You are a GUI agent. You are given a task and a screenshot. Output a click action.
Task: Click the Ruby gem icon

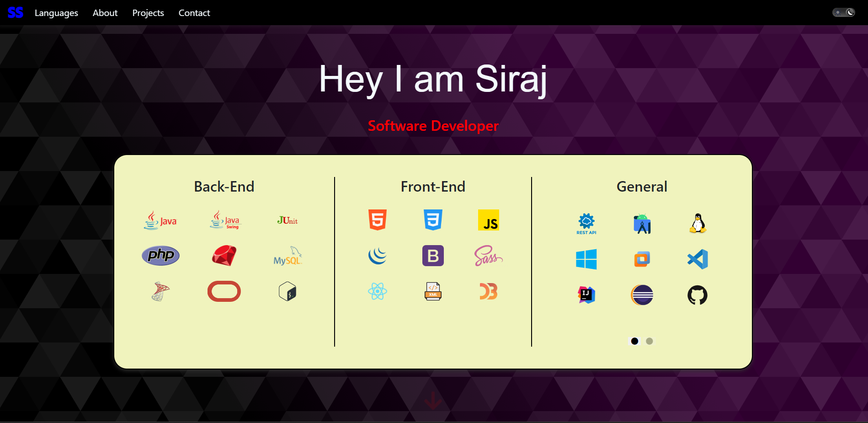pyautogui.click(x=224, y=256)
